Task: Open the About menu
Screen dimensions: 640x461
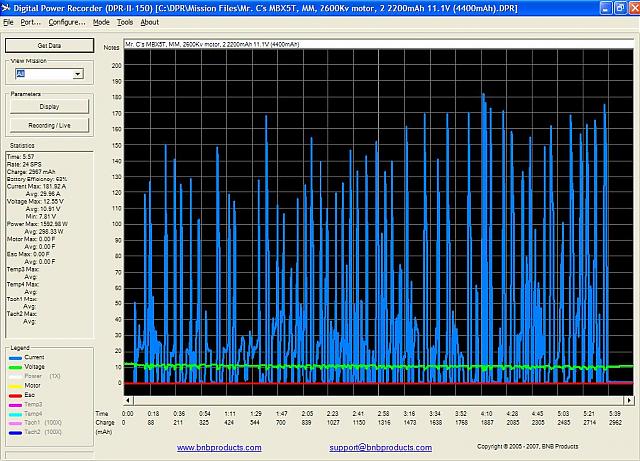Action: 149,21
